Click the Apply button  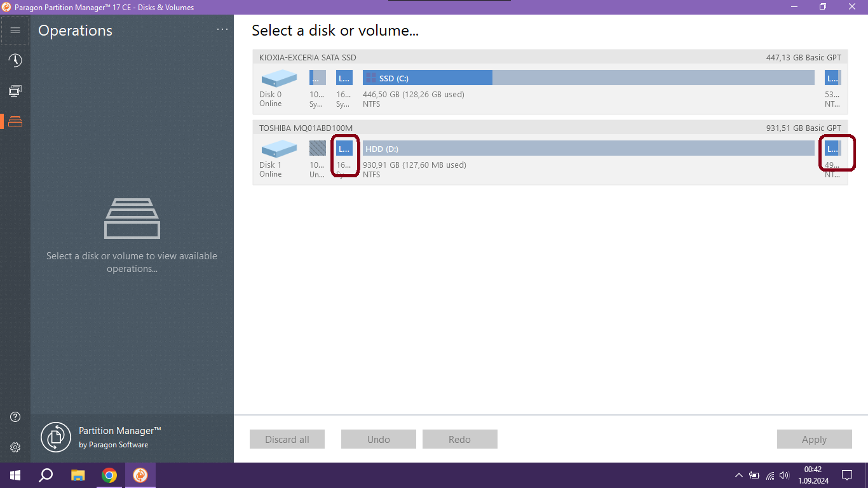(815, 439)
